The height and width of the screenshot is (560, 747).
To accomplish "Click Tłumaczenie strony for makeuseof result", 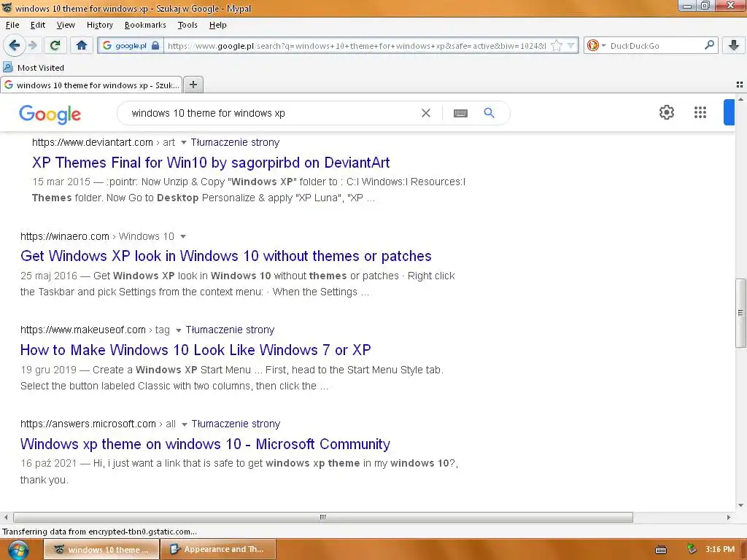I will pos(230,330).
